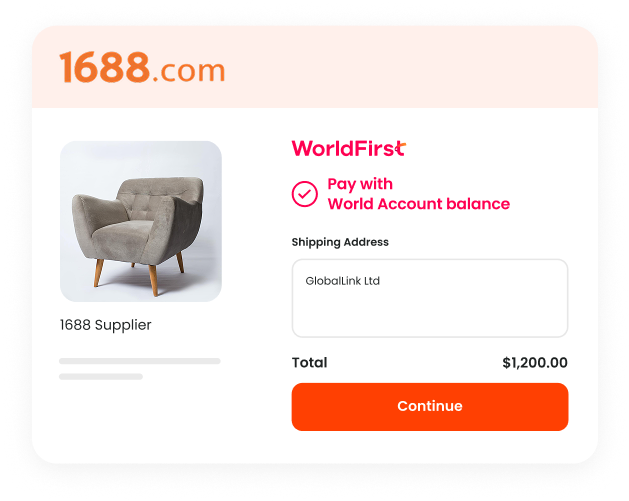Viewport: 629px width, 501px height.
Task: Click the 1688 Supplier label
Action: pyautogui.click(x=106, y=325)
